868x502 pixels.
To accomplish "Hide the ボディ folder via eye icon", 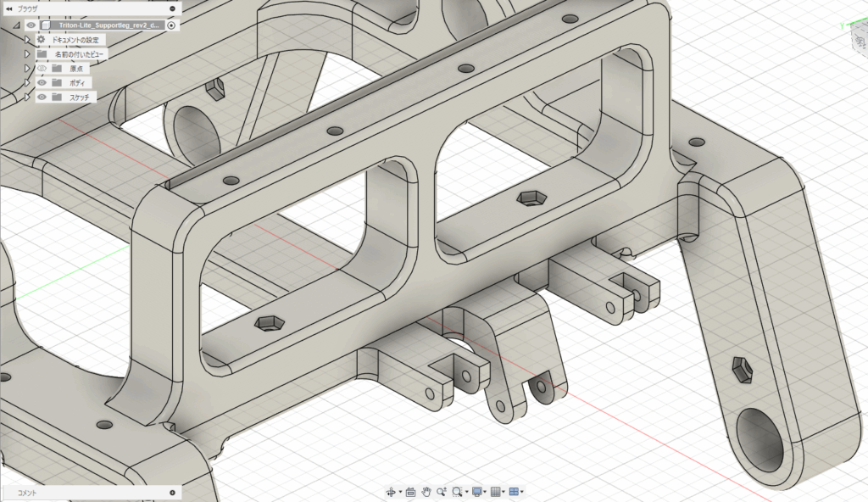I will (42, 82).
